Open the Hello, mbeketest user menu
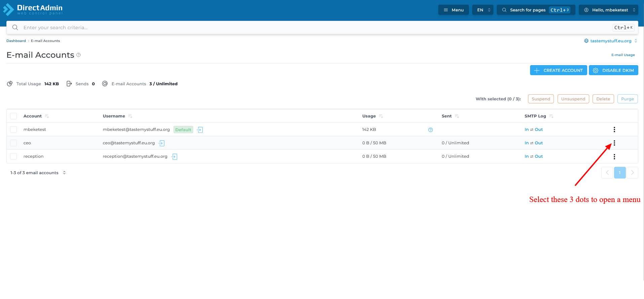 pos(610,10)
